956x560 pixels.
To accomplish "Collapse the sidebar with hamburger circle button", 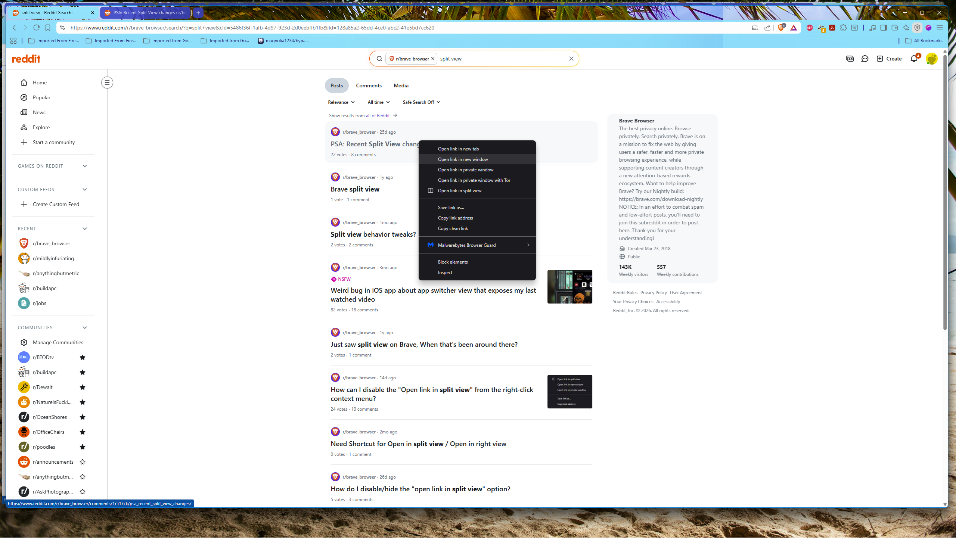I will (x=107, y=83).
